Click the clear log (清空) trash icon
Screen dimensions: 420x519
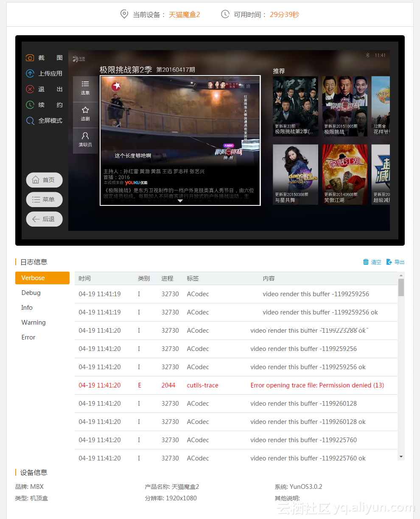(x=366, y=262)
